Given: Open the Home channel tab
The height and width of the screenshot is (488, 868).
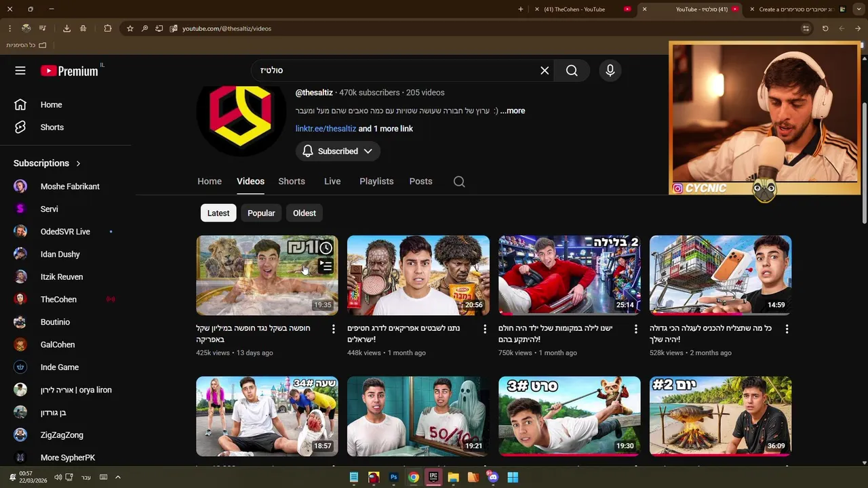Looking at the screenshot, I should point(210,182).
